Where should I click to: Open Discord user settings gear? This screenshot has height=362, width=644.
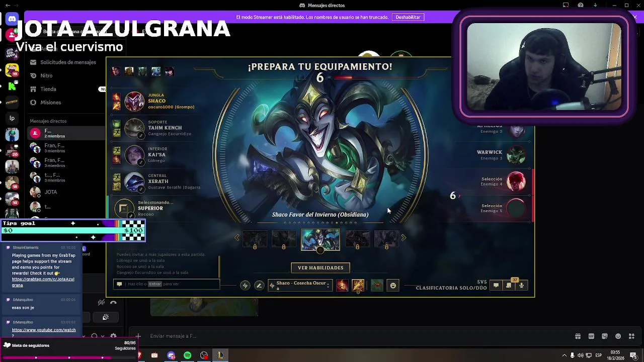[113, 336]
